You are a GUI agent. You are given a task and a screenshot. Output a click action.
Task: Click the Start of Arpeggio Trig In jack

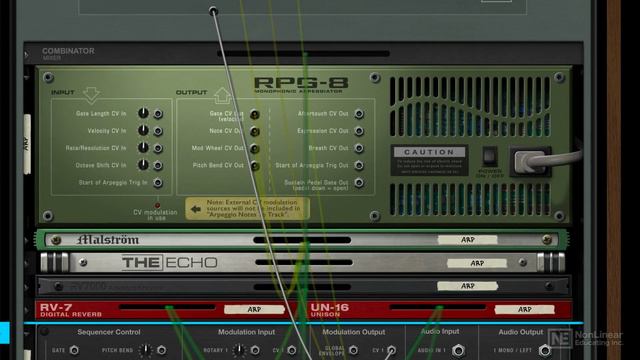(x=158, y=182)
